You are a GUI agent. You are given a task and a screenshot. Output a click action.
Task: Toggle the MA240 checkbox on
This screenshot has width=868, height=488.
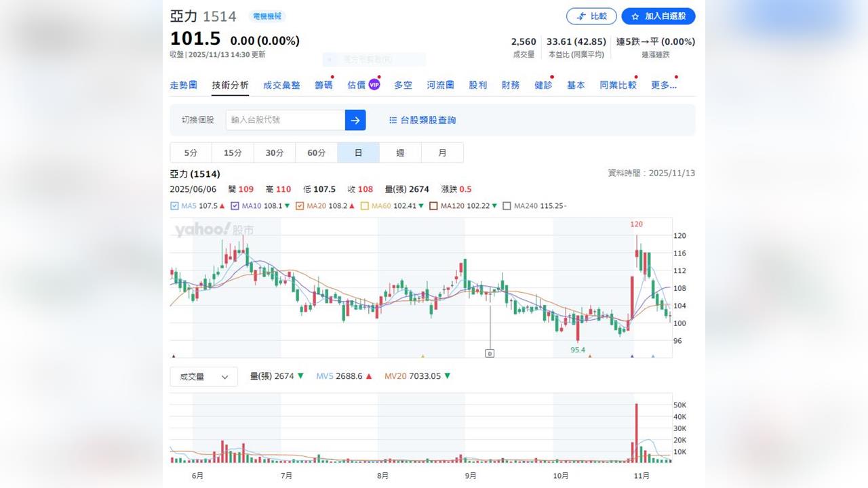[507, 205]
